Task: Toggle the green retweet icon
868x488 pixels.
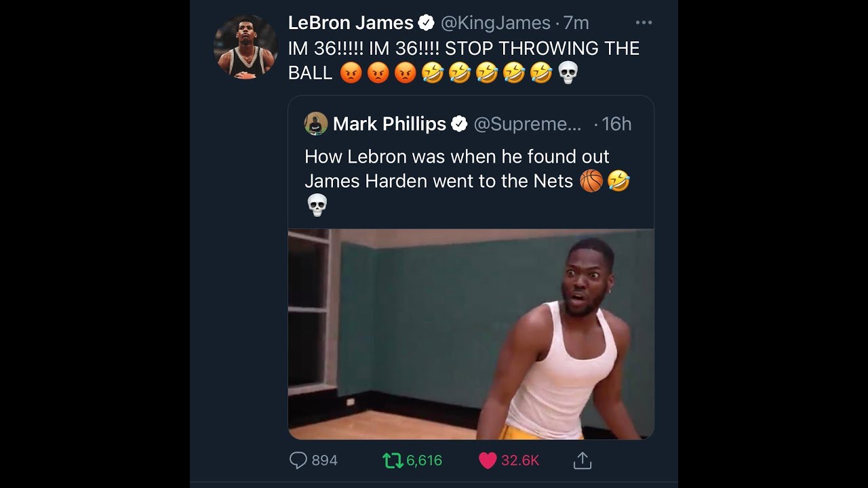Action: click(392, 461)
